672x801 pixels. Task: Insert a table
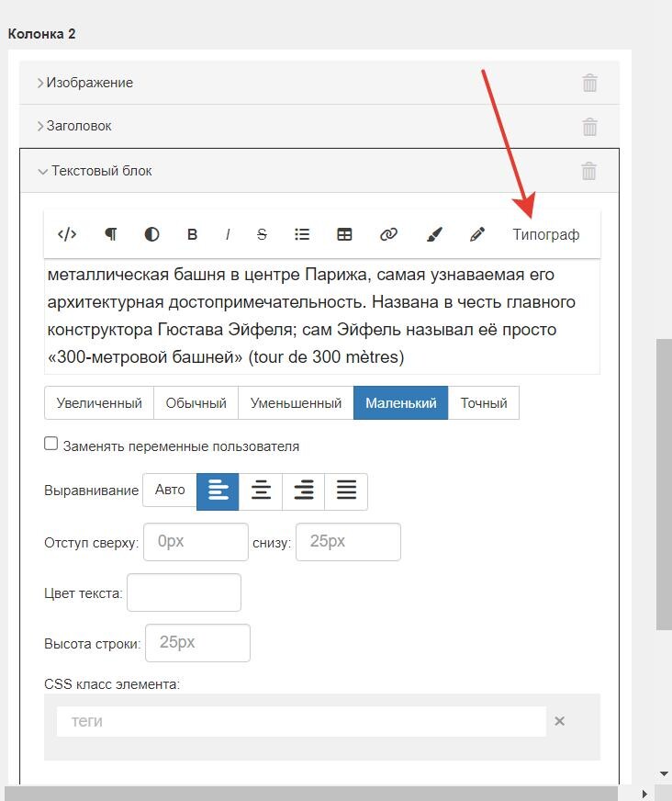pos(344,234)
